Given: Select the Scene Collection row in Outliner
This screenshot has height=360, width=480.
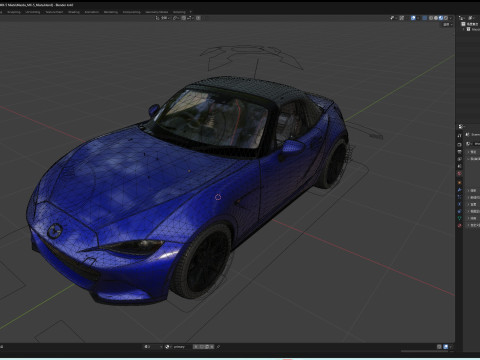Looking at the screenshot, I should point(470,24).
